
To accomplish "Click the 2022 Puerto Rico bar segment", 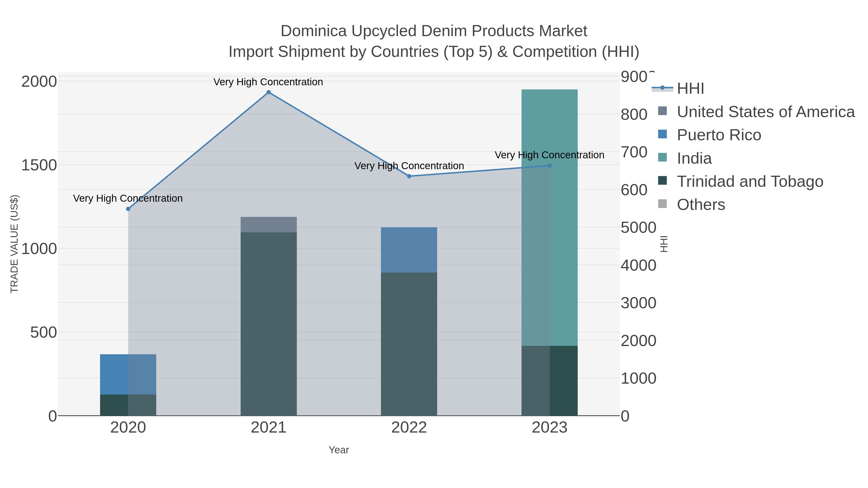I will point(409,250).
